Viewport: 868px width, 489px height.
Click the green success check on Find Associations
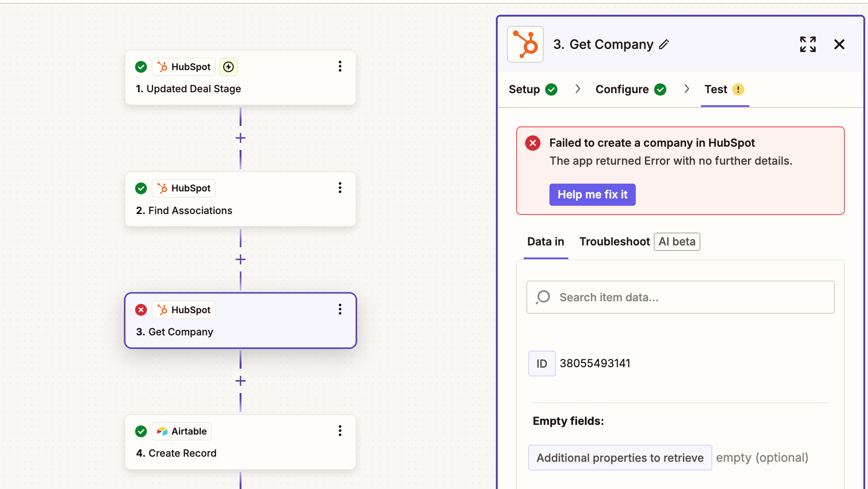point(141,188)
